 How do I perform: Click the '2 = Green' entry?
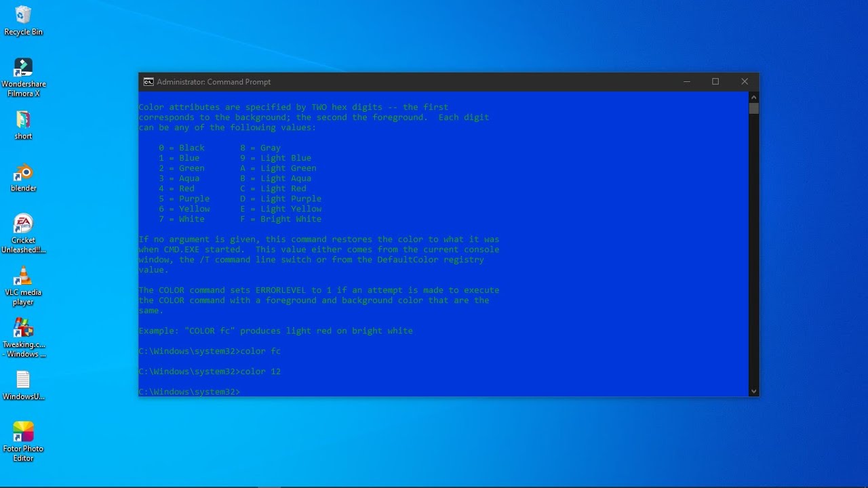pos(182,168)
